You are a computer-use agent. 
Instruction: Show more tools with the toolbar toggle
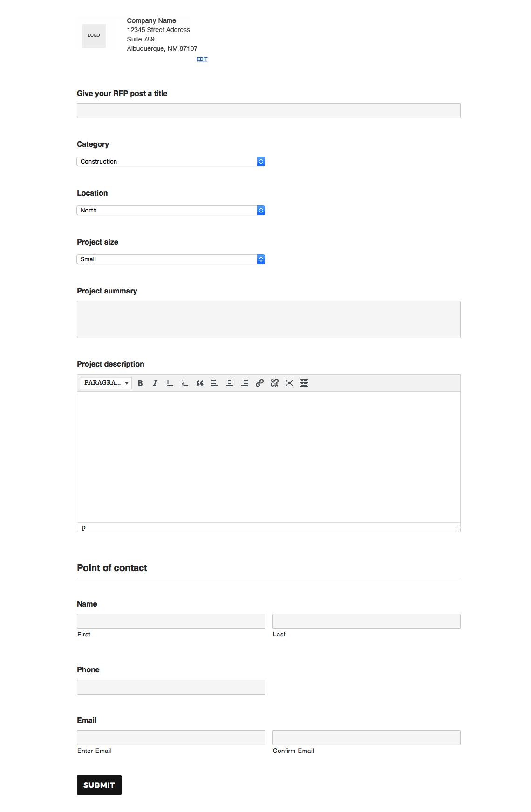[x=304, y=383]
